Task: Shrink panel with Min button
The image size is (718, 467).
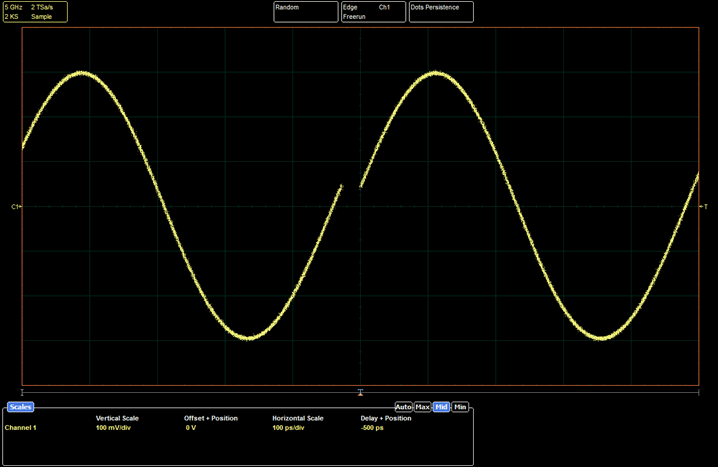Action: click(460, 407)
